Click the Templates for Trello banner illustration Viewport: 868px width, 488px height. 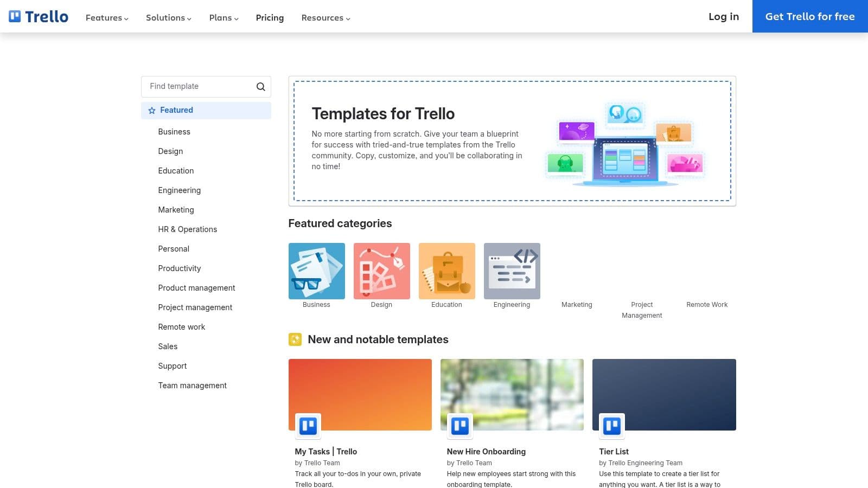pyautogui.click(x=625, y=144)
